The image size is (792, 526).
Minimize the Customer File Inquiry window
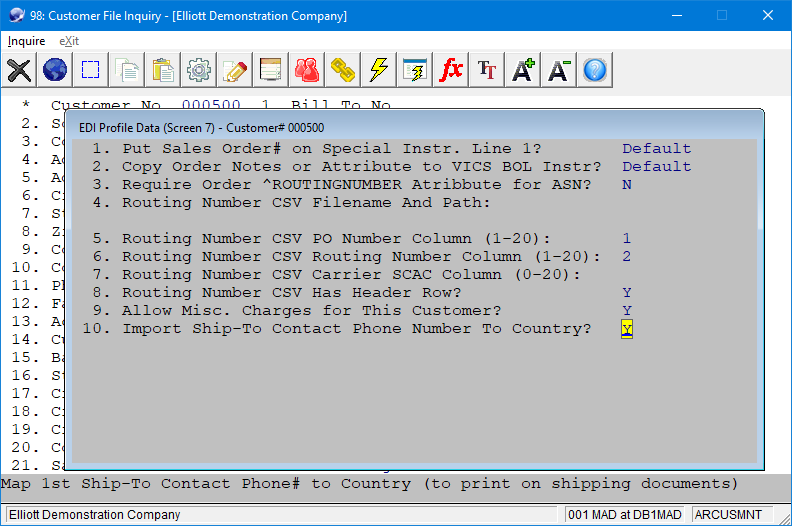pos(677,15)
